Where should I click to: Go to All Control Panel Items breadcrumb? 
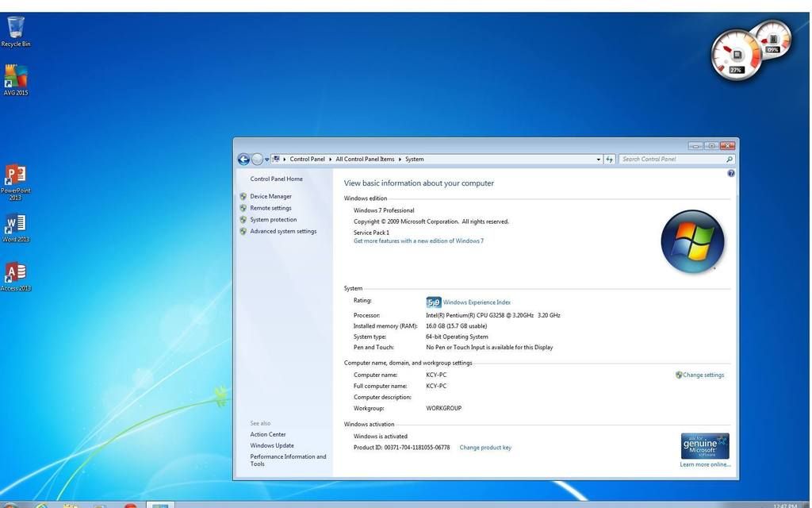coord(365,159)
